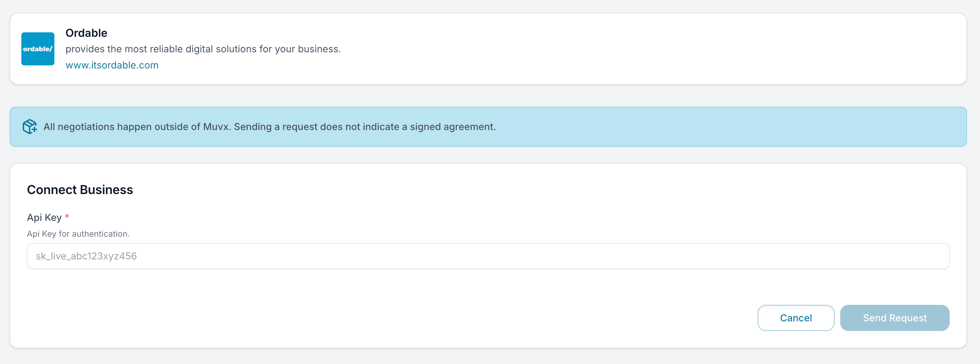Click the 'Sending a request' disclaimer sentence

[364, 127]
